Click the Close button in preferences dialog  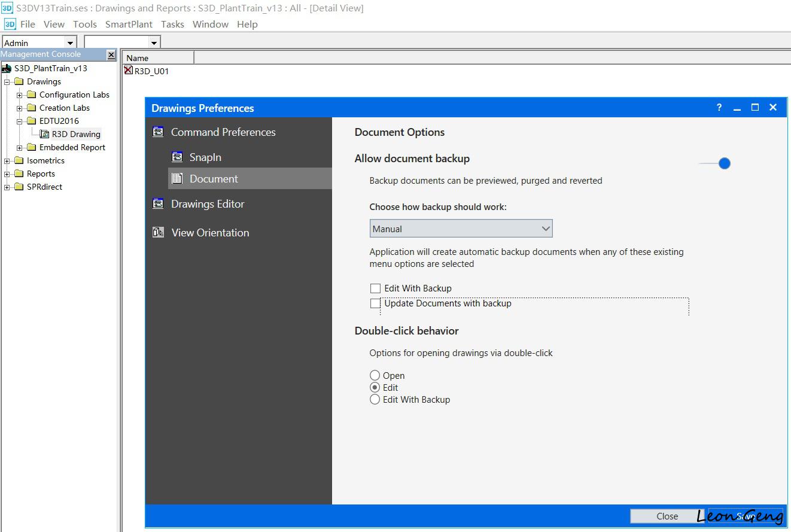pos(667,516)
